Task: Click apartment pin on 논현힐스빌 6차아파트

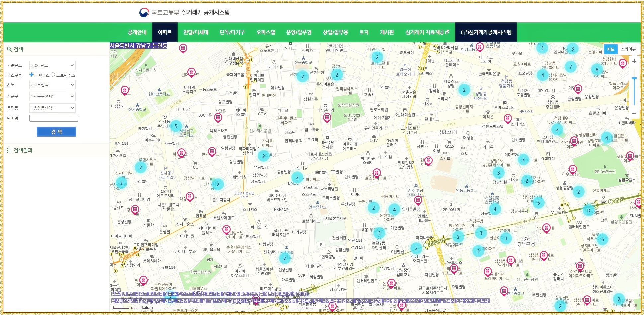Action: click(x=226, y=229)
